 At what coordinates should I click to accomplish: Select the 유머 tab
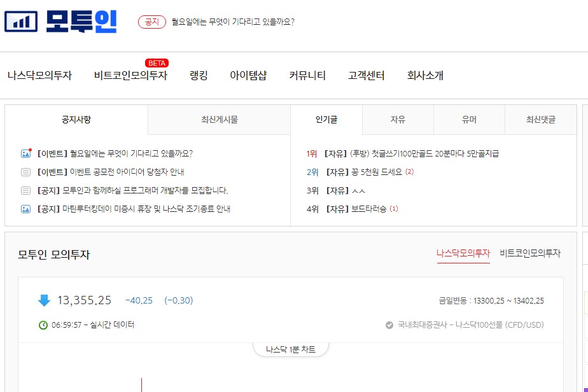click(469, 120)
